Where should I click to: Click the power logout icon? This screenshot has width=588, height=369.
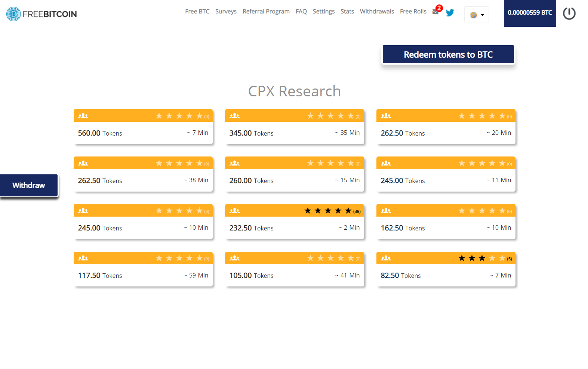[569, 13]
